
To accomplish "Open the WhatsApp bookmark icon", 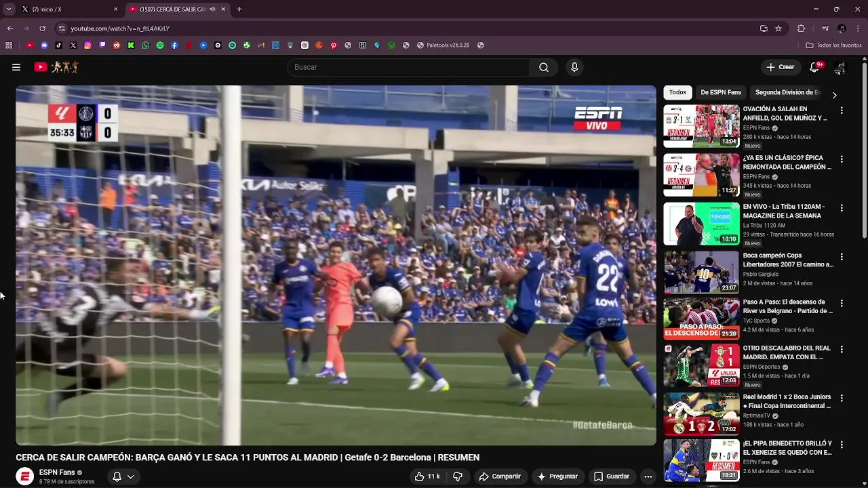I will 146,45.
